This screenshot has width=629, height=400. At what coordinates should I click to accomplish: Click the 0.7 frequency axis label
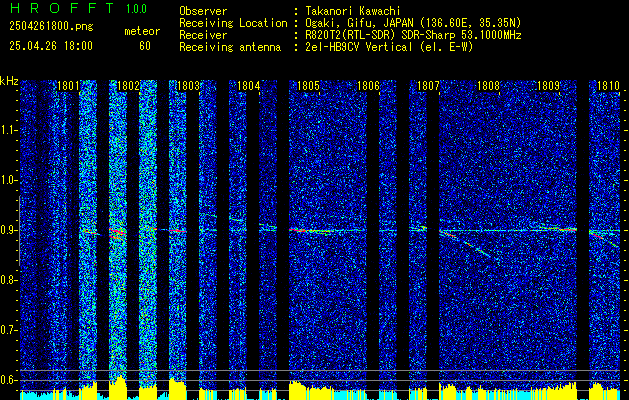[x=9, y=331]
